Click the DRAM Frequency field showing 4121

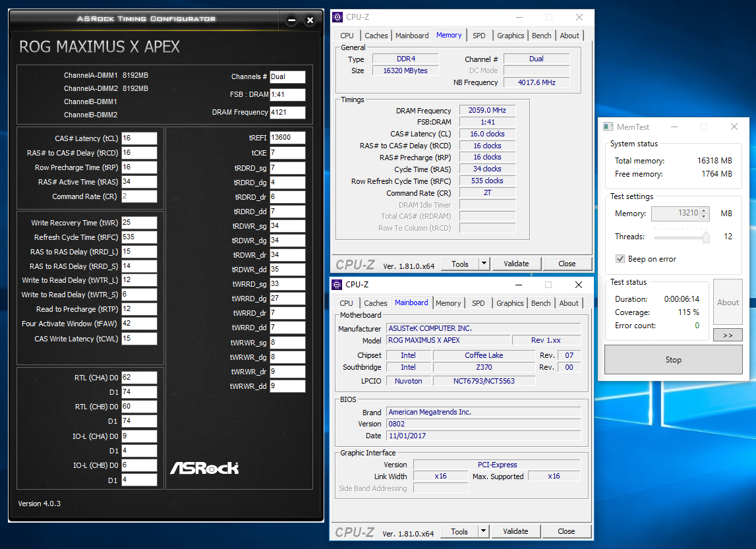pos(287,112)
